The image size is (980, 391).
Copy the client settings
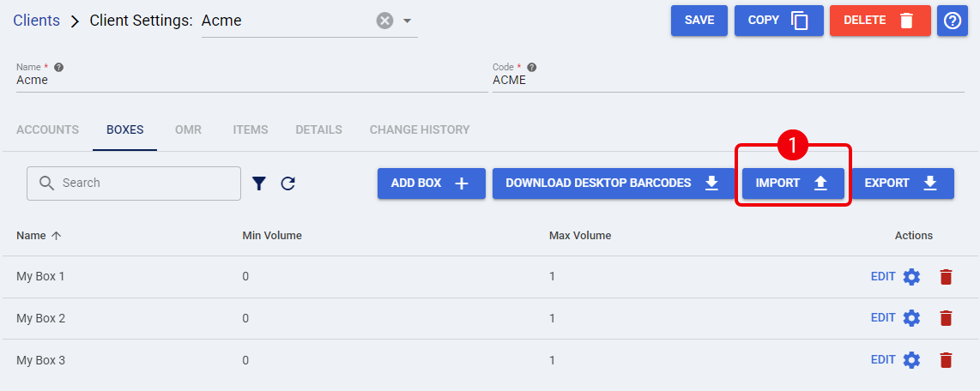778,21
